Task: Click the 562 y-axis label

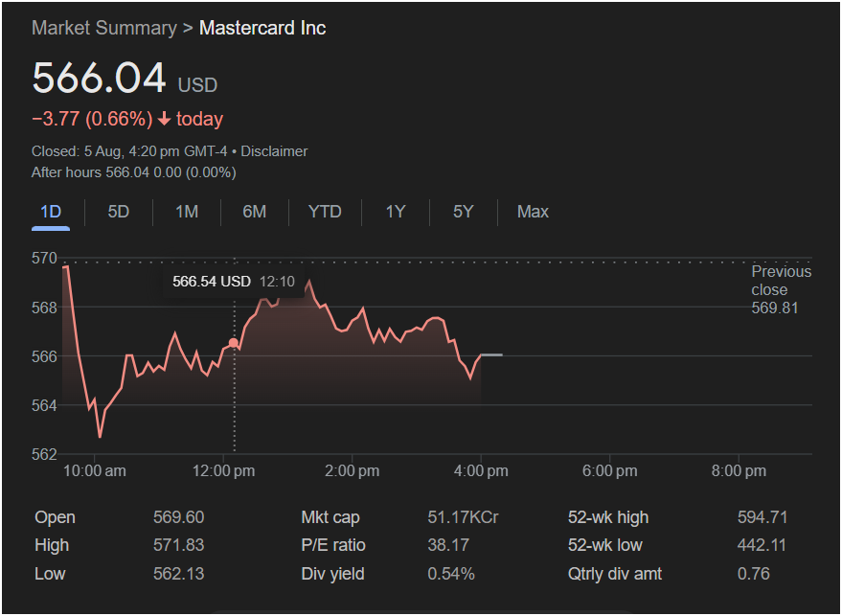Action: click(x=44, y=454)
